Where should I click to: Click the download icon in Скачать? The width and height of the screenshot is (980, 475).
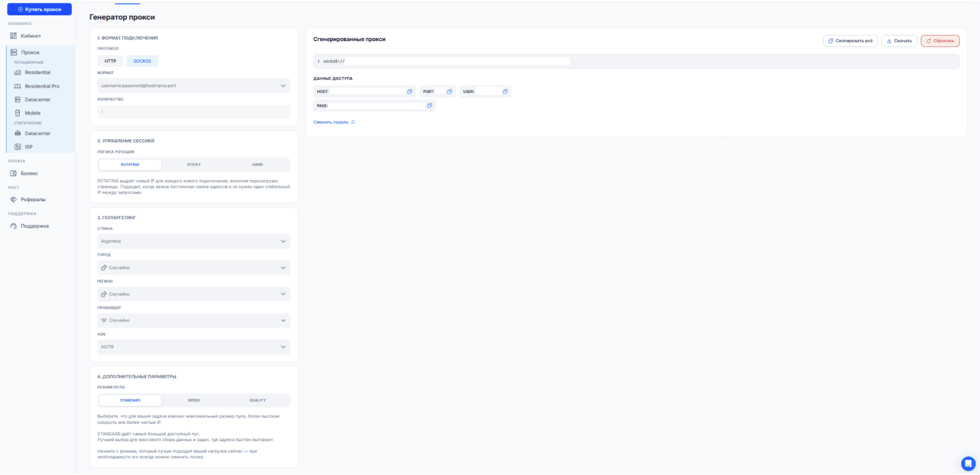pyautogui.click(x=889, y=41)
